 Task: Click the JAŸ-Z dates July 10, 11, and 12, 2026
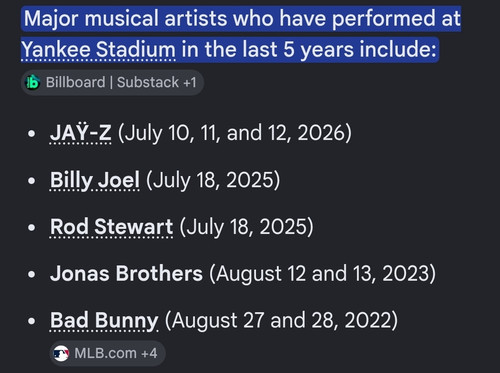click(235, 133)
